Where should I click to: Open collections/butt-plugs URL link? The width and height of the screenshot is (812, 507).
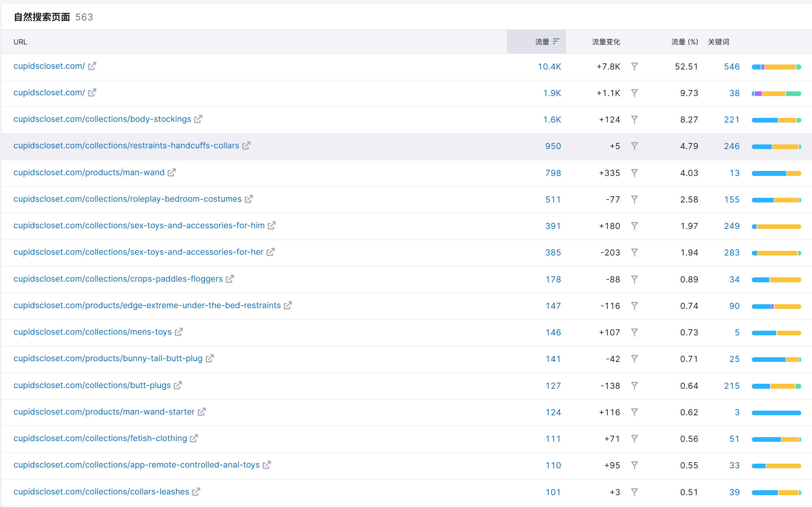coord(92,385)
